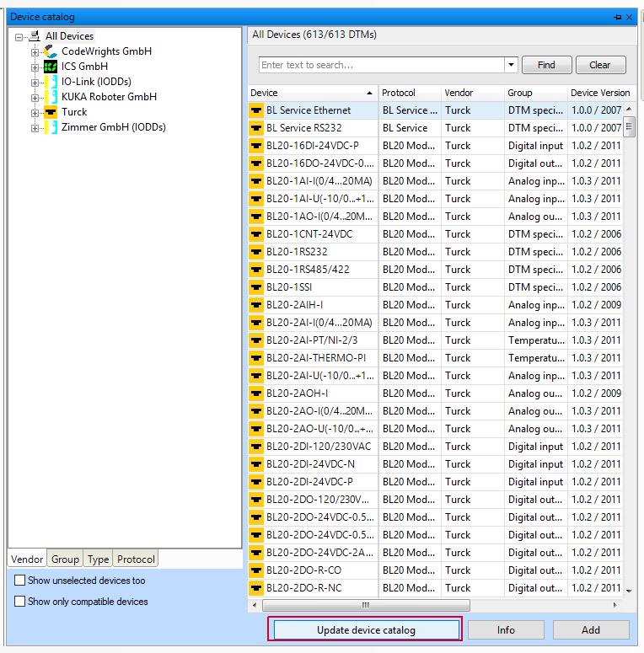Pin the Device catalog panel
This screenshot has height=653, width=644.
point(617,17)
